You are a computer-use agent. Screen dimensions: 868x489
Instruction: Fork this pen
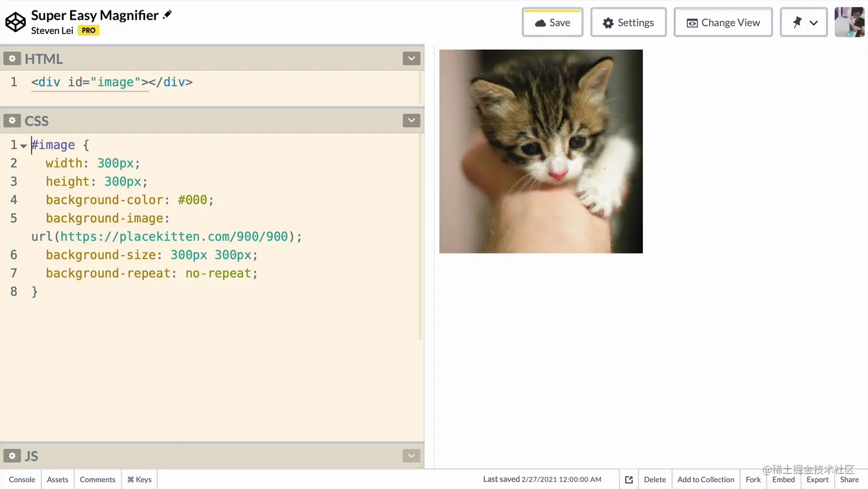click(753, 479)
